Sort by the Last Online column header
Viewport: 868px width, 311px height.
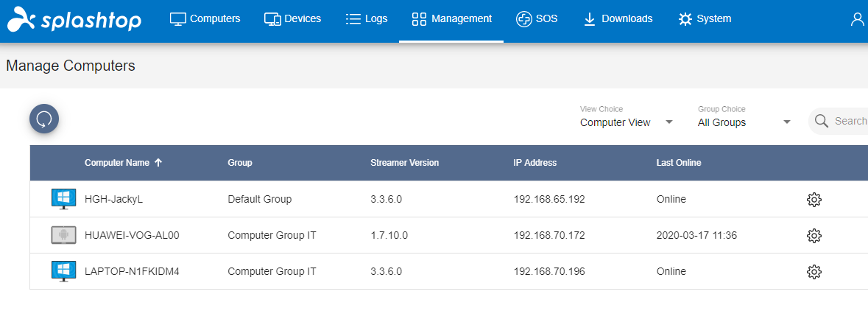coord(679,163)
